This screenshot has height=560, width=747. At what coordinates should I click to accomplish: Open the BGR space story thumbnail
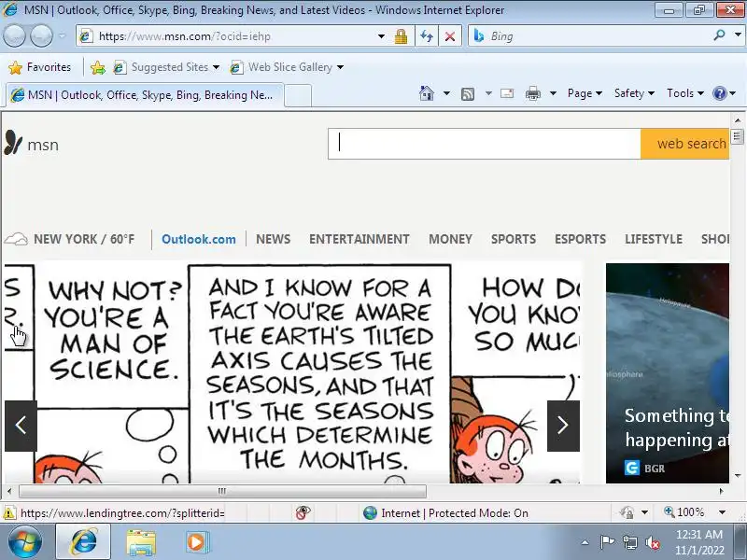click(668, 373)
